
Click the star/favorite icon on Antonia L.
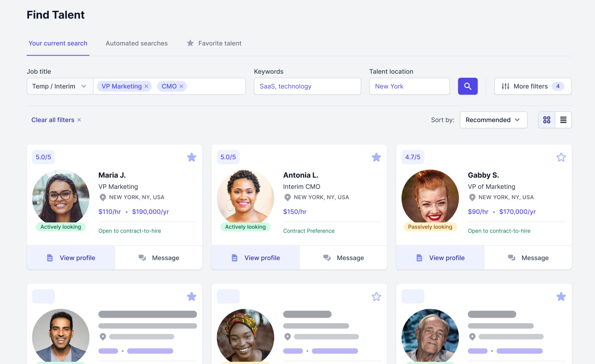point(376,157)
